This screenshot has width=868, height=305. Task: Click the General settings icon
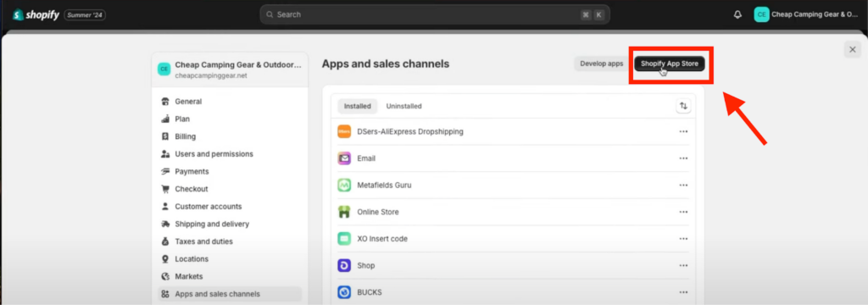point(164,102)
